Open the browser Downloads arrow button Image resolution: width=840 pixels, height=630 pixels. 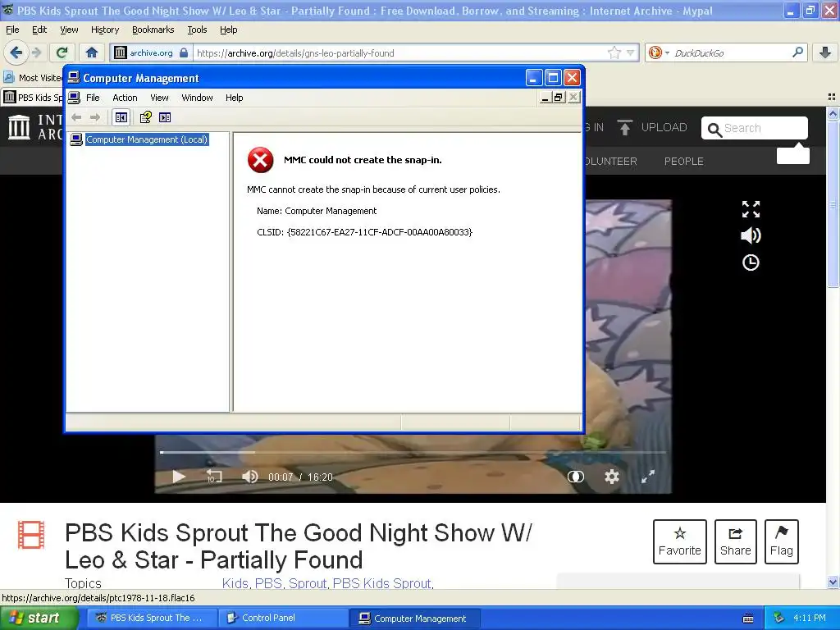[825, 52]
